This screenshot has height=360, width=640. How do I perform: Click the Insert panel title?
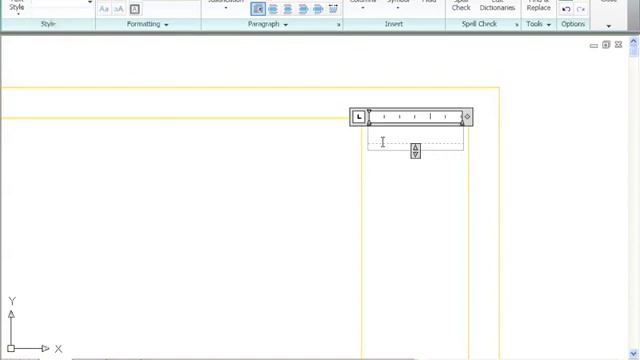click(x=394, y=24)
